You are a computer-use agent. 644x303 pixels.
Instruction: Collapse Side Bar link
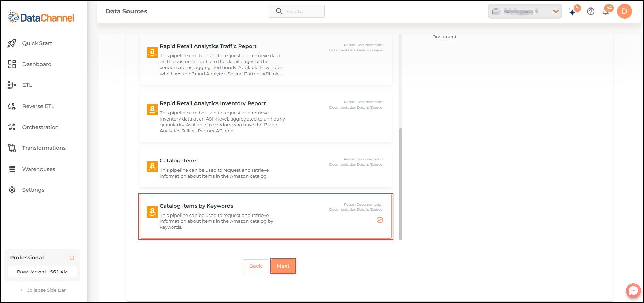[x=43, y=290]
